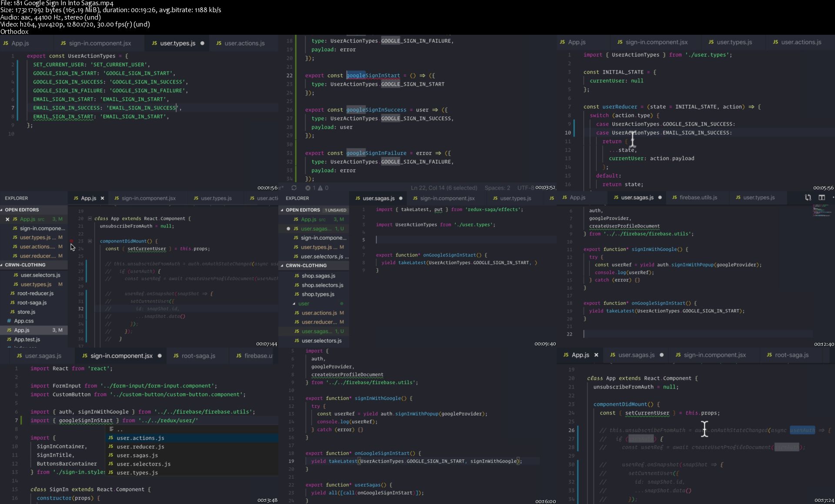Close App.js in the Open Editors list

(7, 219)
